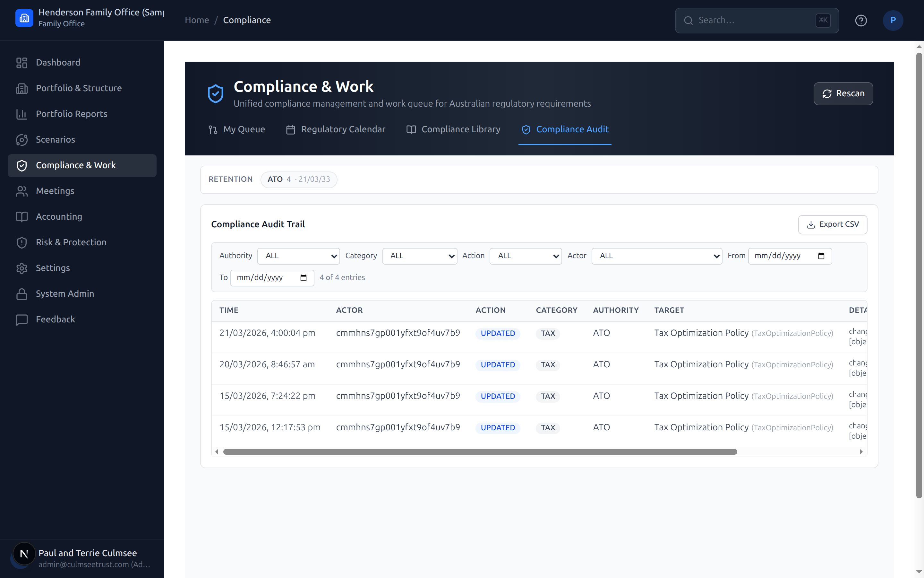The image size is (924, 578).
Task: Click the Accounting book icon
Action: [x=22, y=217]
